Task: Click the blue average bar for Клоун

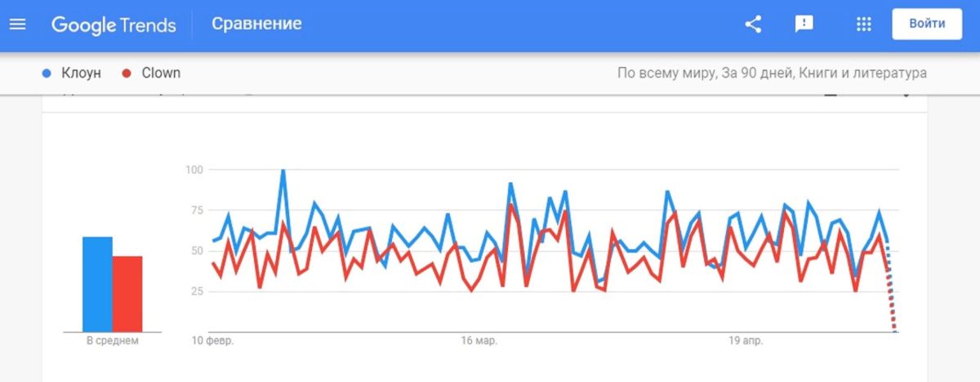Action: pos(97,284)
